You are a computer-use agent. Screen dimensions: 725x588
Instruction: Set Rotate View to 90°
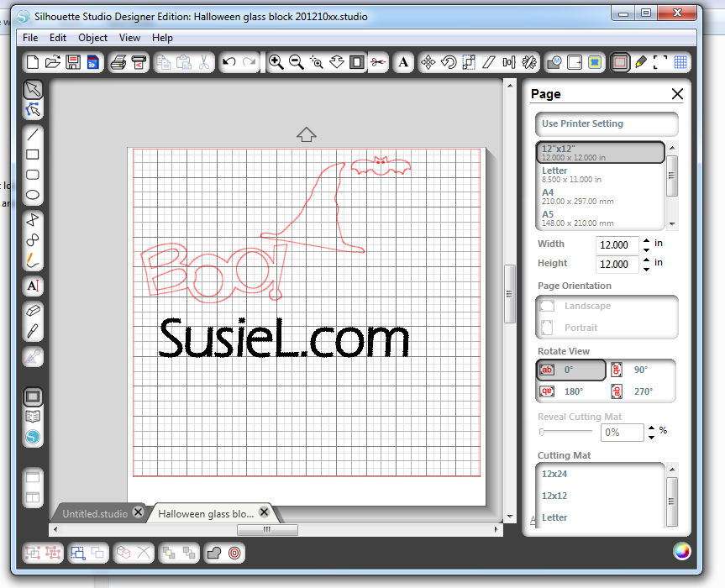[x=642, y=370]
